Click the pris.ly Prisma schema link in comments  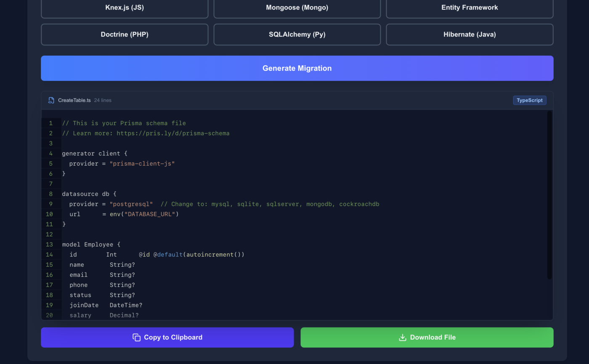(x=173, y=133)
